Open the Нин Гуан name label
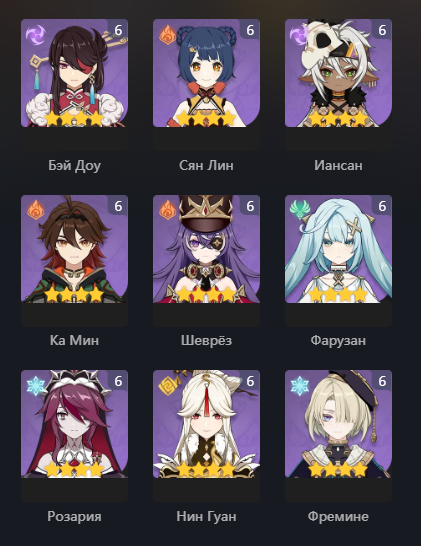This screenshot has height=546, width=421. [206, 516]
